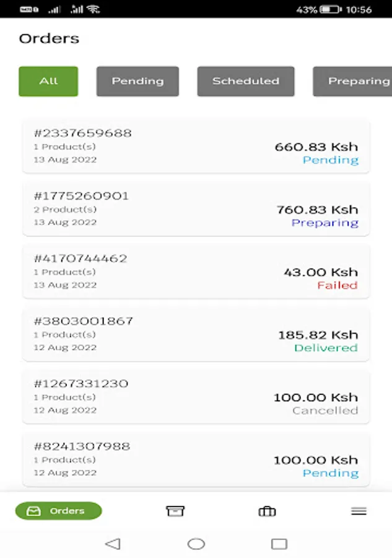
Task: Tap the briefcase icon in bottom navigation
Action: pyautogui.click(x=267, y=511)
